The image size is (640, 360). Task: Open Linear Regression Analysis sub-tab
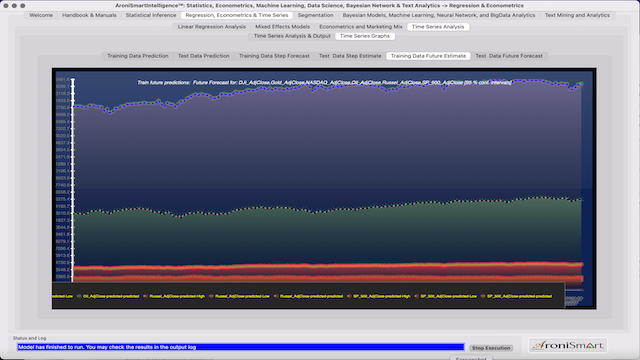(x=211, y=27)
